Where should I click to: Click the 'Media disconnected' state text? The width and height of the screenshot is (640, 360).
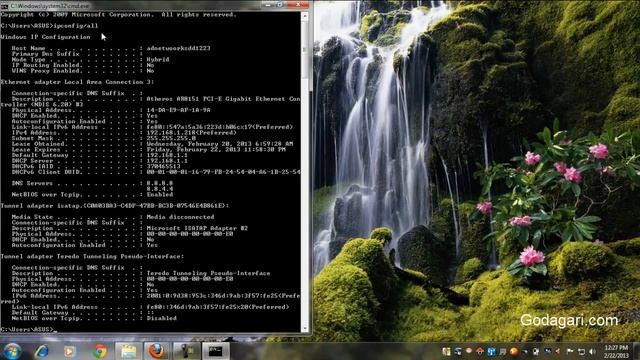coord(180,217)
